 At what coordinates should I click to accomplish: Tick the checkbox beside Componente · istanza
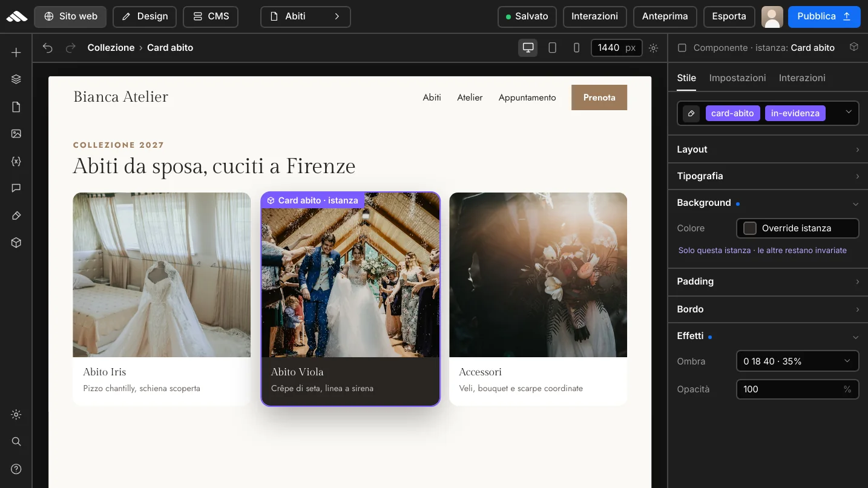(682, 48)
